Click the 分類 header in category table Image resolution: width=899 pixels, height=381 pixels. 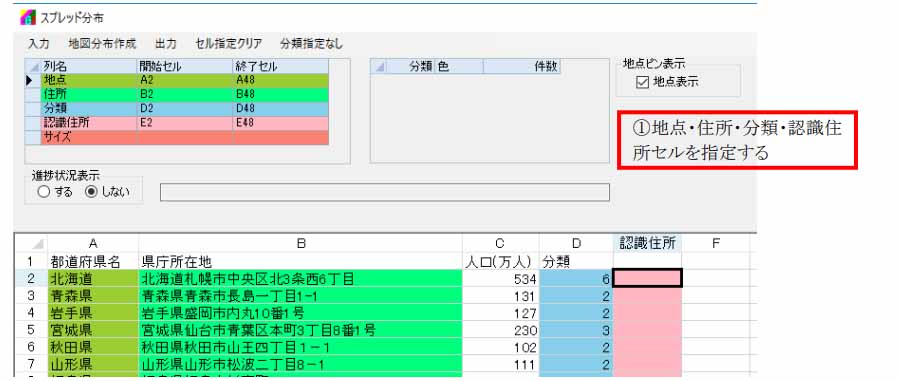(x=411, y=66)
